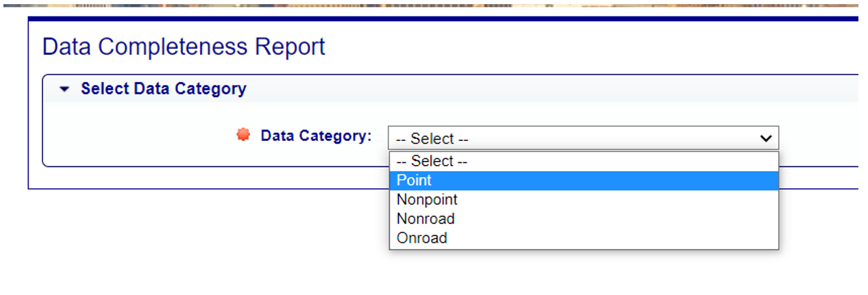The image size is (868, 295).
Task: Click empty panel space right of the dropdown
Action: (819, 137)
